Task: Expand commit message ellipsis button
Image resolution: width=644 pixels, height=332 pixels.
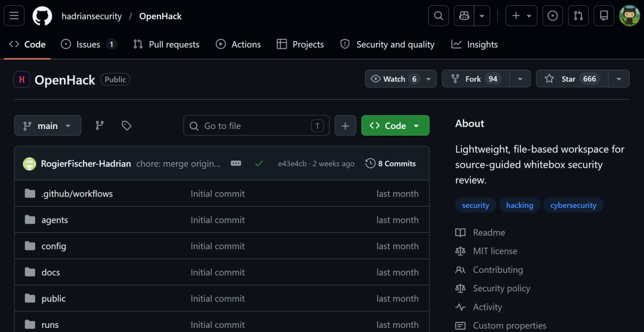Action: 236,164
